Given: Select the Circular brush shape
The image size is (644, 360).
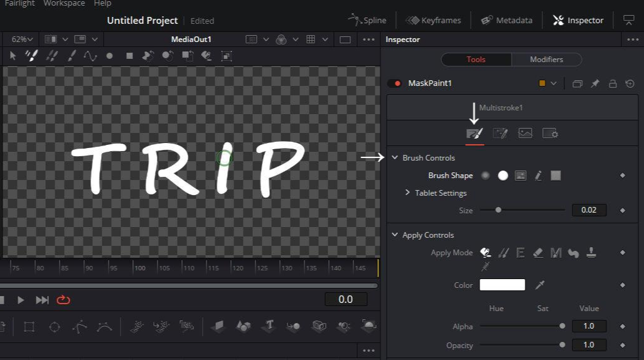Looking at the screenshot, I should click(x=503, y=176).
